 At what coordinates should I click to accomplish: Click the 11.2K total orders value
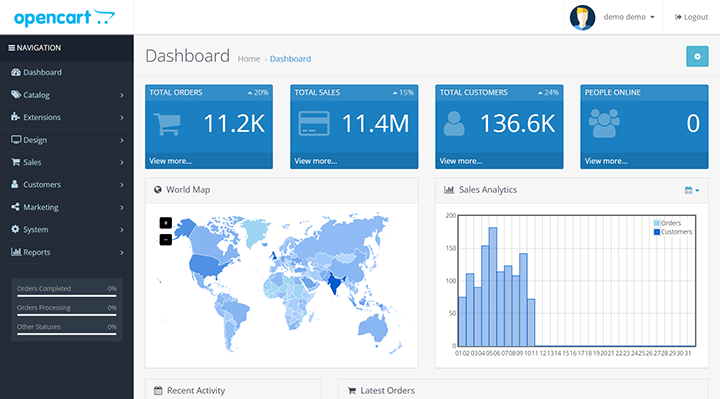(234, 124)
